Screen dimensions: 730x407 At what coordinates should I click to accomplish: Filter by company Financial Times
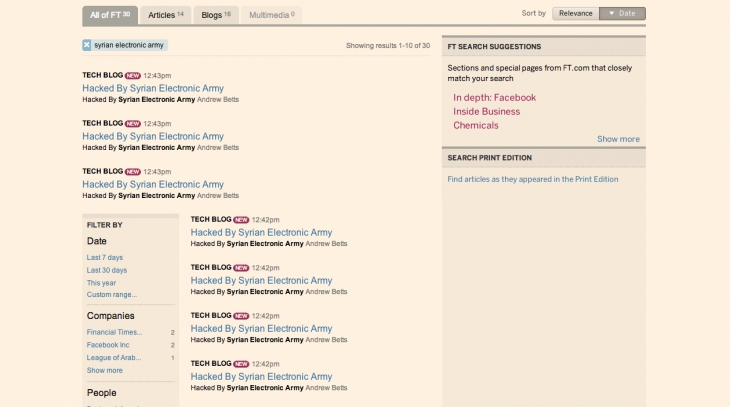click(114, 332)
